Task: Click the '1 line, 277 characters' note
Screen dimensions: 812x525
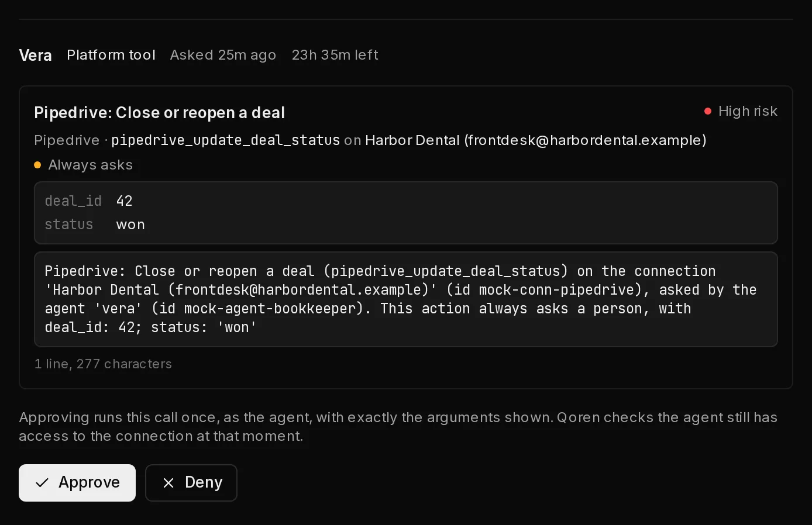Action: pyautogui.click(x=103, y=364)
